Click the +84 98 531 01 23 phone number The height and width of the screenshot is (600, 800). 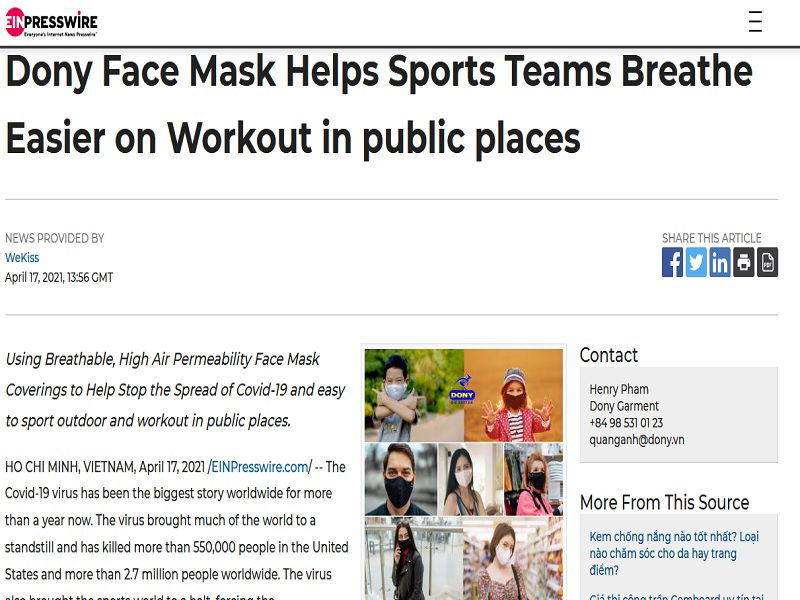(x=626, y=423)
